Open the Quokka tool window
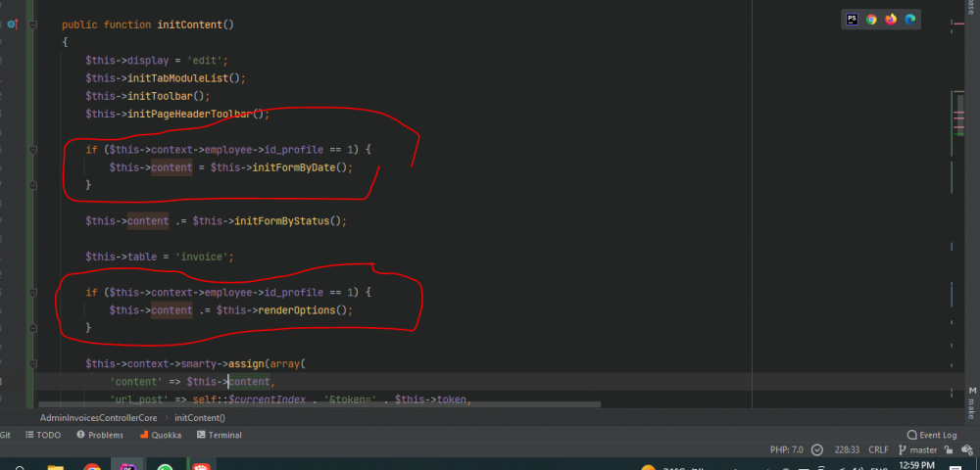 click(x=161, y=435)
